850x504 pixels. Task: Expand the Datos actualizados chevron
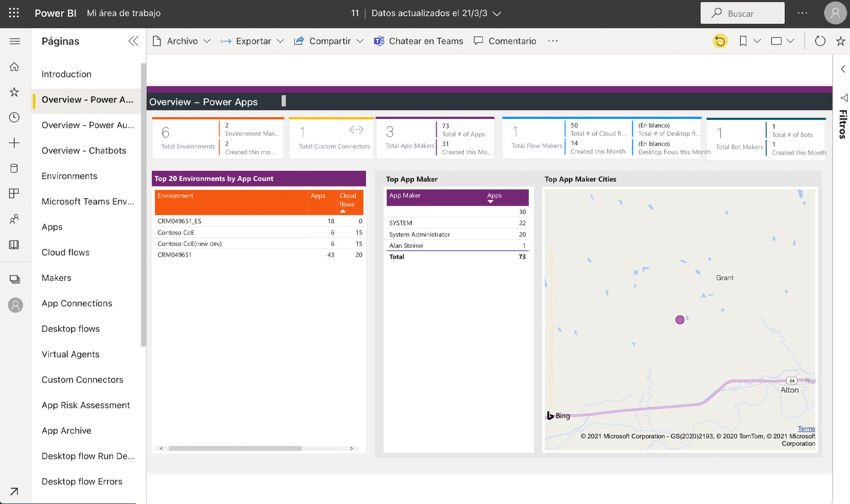[497, 14]
